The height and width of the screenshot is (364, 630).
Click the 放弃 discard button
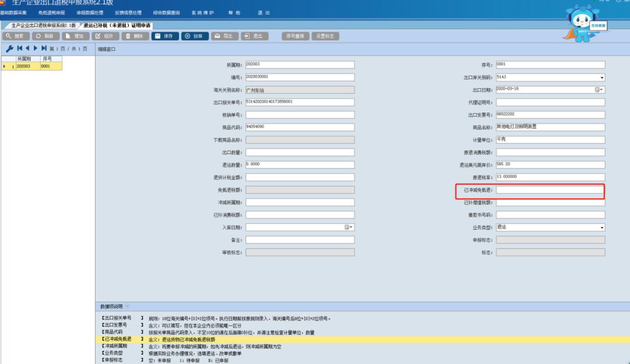194,36
